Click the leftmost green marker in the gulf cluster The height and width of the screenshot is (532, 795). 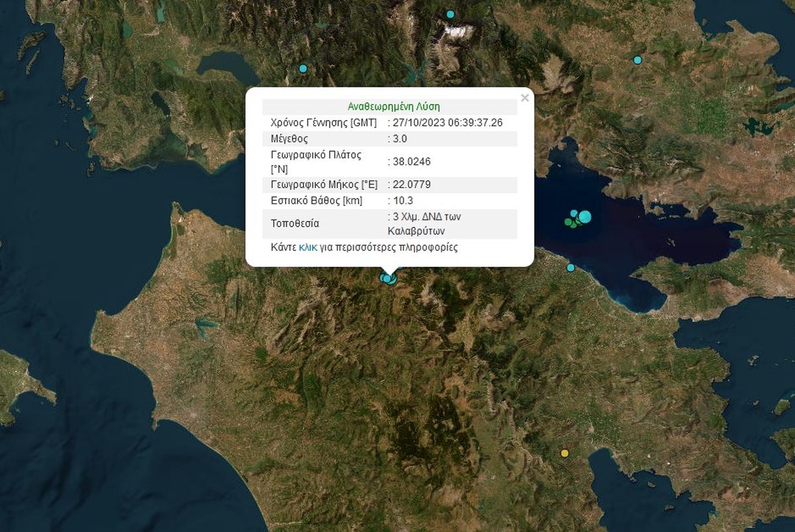pyautogui.click(x=568, y=223)
